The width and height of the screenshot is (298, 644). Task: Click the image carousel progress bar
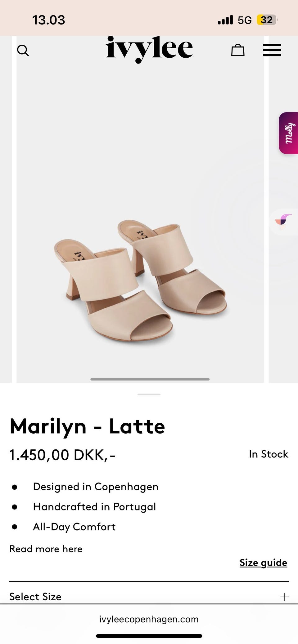[x=150, y=379]
